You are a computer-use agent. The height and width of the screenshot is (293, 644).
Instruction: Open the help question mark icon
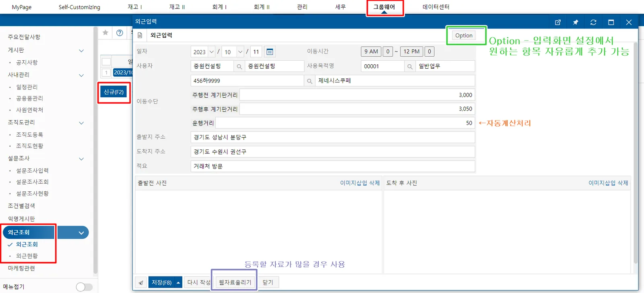120,33
